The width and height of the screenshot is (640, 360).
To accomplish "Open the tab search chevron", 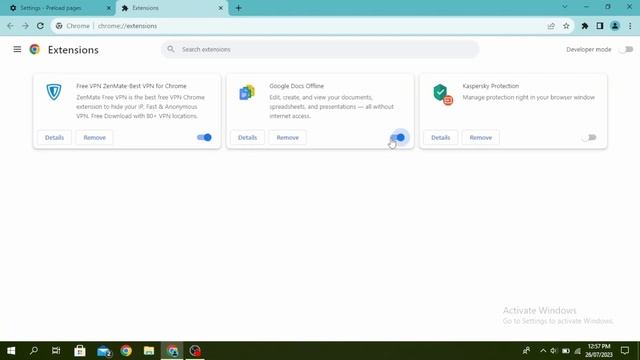I will [x=564, y=7].
